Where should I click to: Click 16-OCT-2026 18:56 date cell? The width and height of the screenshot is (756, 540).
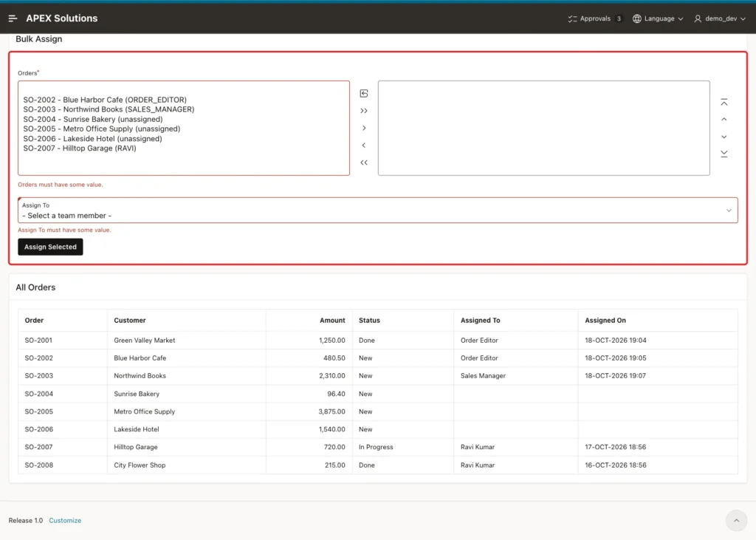coord(615,465)
